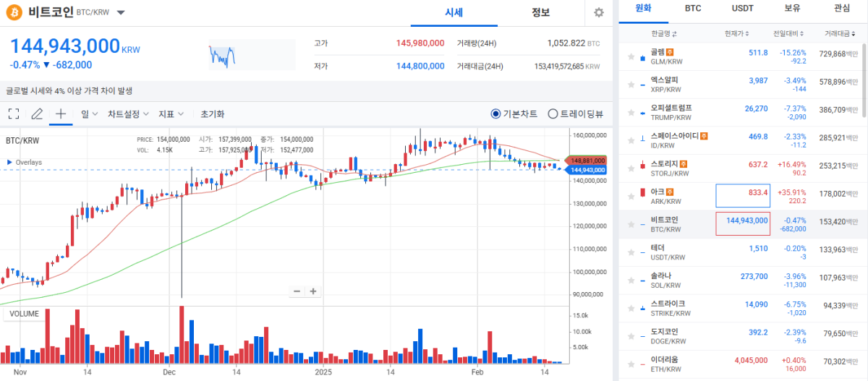Select the 관심 tab
Viewport: 868px width, 381px height.
coord(842,9)
